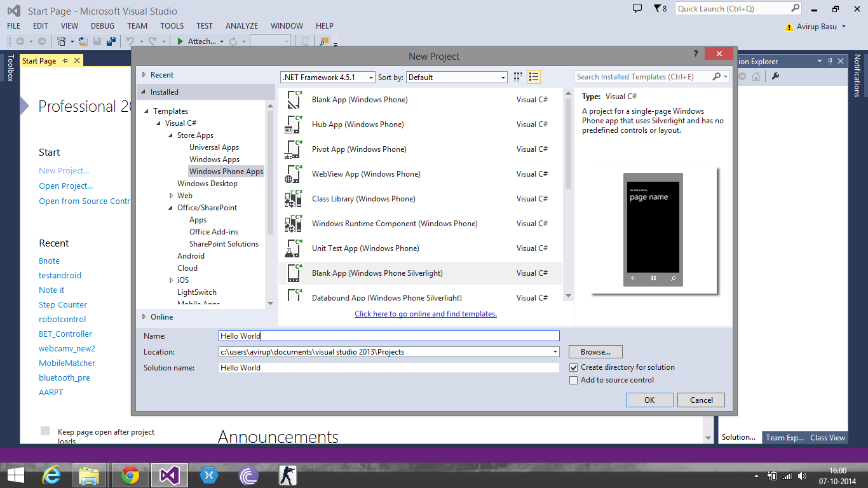This screenshot has width=868, height=488.
Task: Launch Google Chrome from the taskbar
Action: (x=130, y=475)
